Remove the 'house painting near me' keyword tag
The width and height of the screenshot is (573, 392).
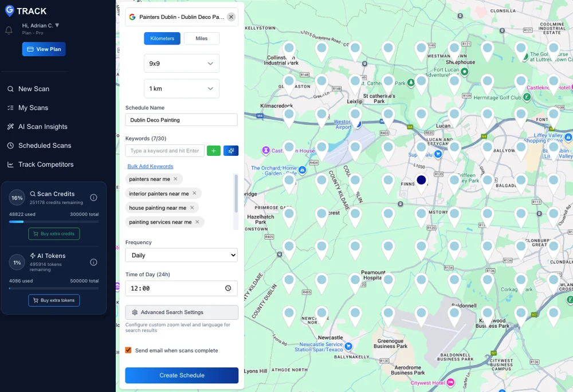pyautogui.click(x=192, y=208)
